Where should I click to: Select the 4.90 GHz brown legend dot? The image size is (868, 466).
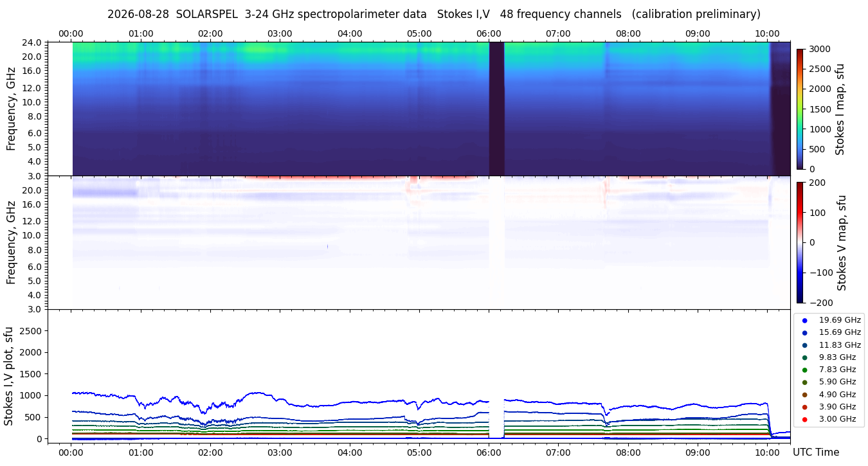[x=804, y=395]
